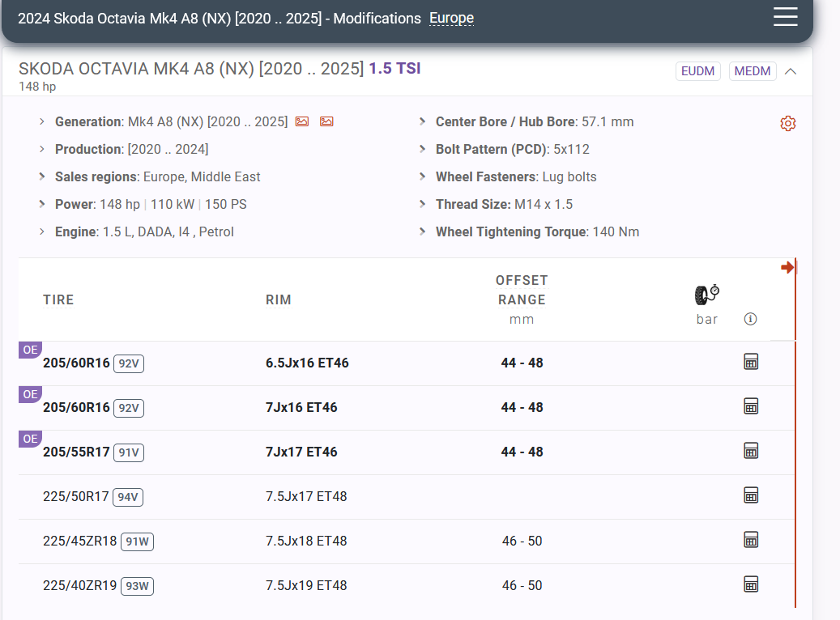Click the 91V load index badge
Viewport: 840px width, 620px height.
pyautogui.click(x=129, y=452)
